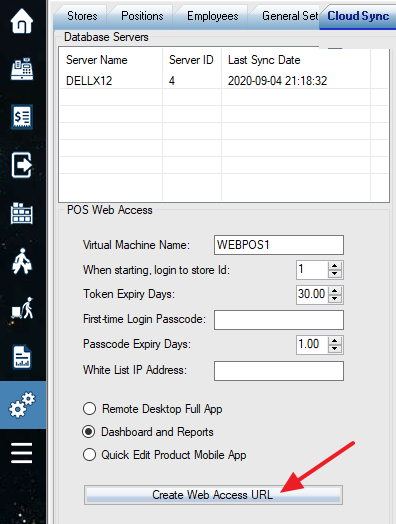Increase Token Expiry Days value

[335, 290]
